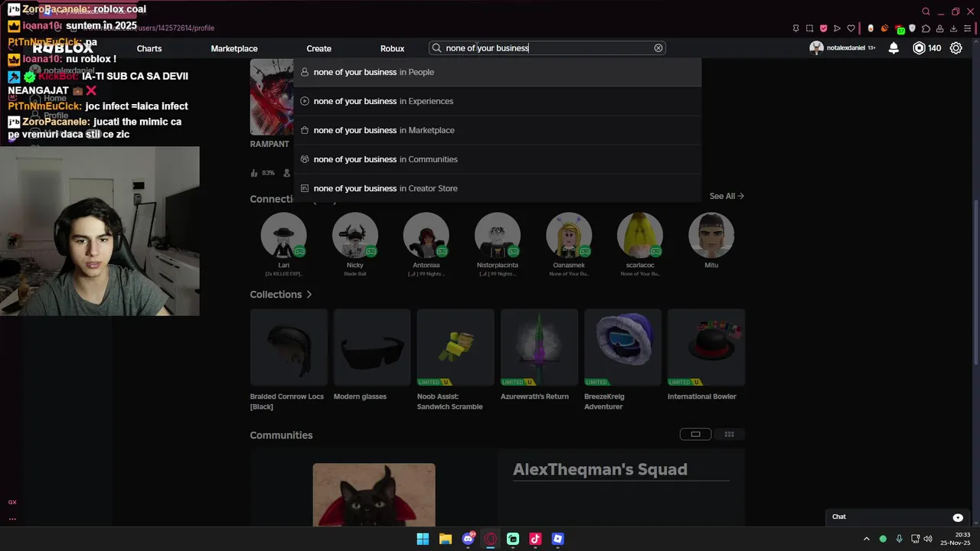Open the browser easy setup sliders icon
Viewport: 980px width, 551px height.
[967, 28]
